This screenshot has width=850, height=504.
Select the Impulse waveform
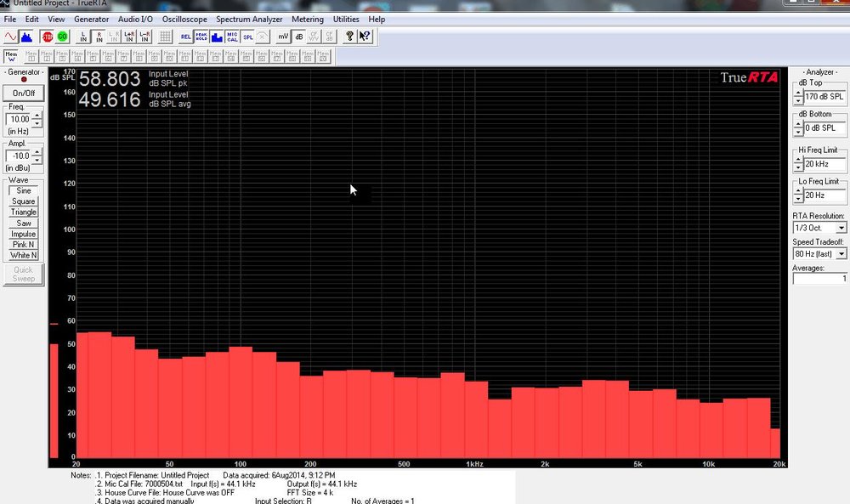point(23,234)
